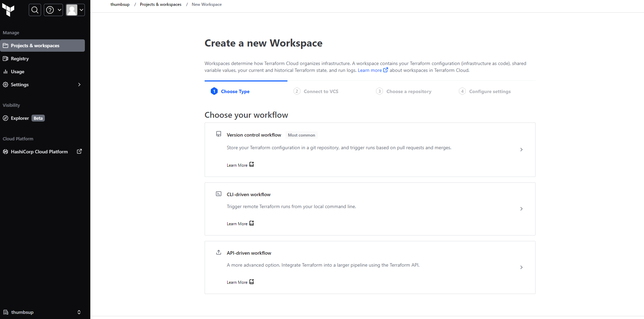The width and height of the screenshot is (644, 319).
Task: Expand Settings with its chevron arrow
Action: (79, 85)
